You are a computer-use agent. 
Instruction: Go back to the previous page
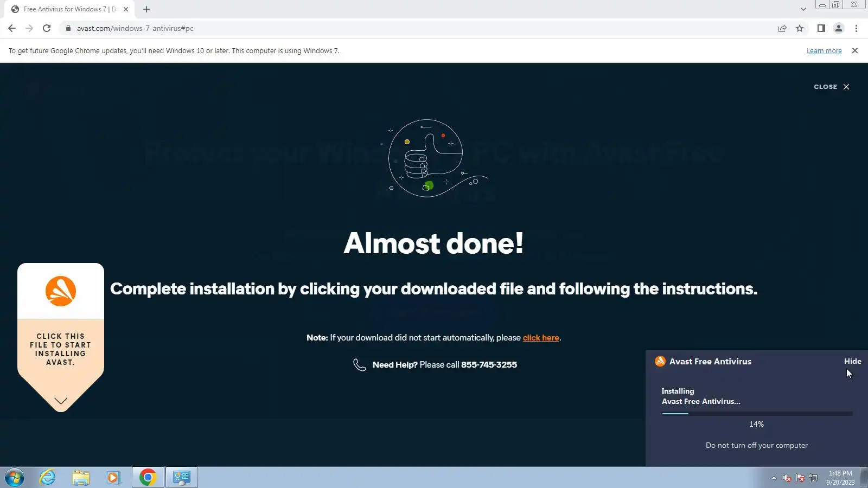pos(12,28)
